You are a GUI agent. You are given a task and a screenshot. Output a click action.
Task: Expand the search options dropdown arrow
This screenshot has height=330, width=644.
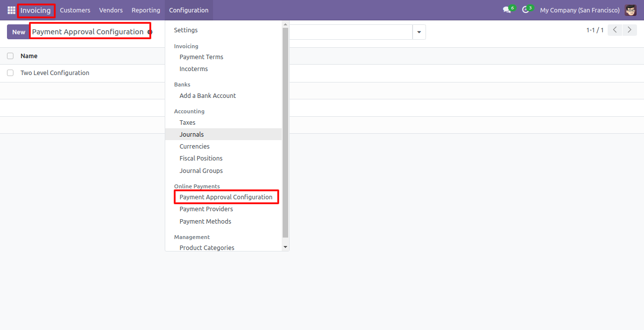tap(419, 32)
